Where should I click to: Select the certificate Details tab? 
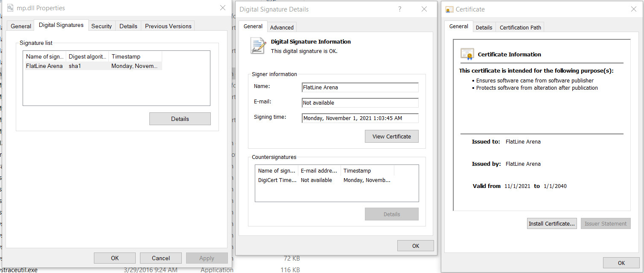(x=484, y=27)
